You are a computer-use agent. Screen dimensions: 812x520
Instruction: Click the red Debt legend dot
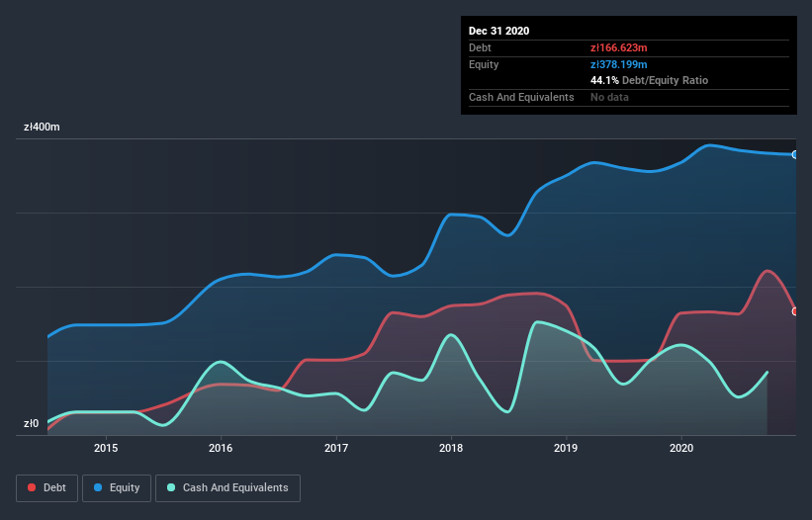tap(32, 487)
